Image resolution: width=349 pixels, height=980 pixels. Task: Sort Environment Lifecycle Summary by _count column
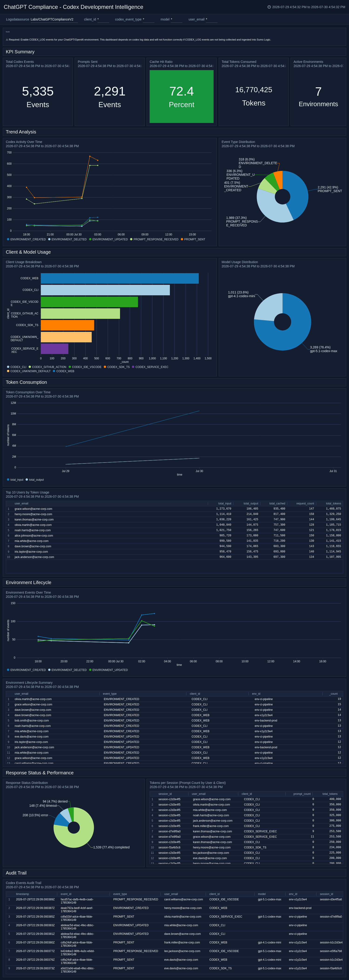(x=333, y=694)
